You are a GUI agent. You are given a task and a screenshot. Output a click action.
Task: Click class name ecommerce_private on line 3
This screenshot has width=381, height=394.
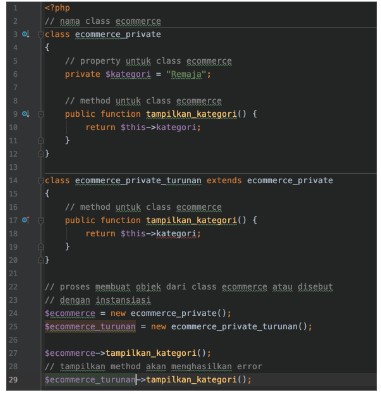118,34
